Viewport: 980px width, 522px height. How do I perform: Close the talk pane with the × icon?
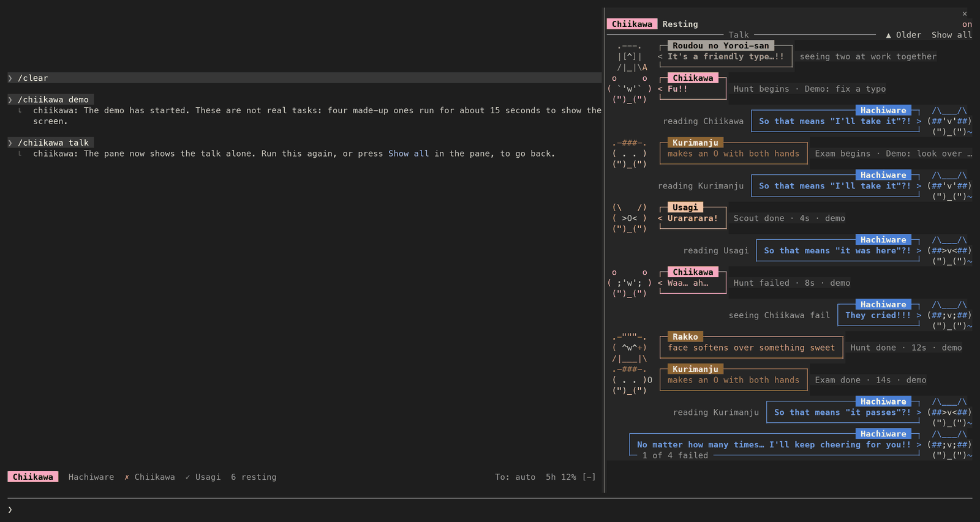point(965,13)
